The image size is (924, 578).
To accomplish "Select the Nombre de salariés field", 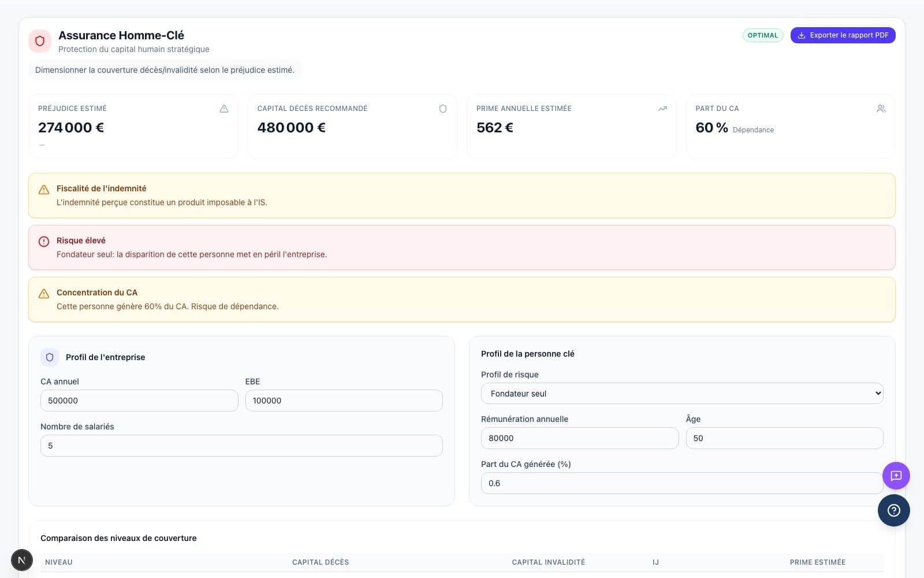I will [241, 446].
